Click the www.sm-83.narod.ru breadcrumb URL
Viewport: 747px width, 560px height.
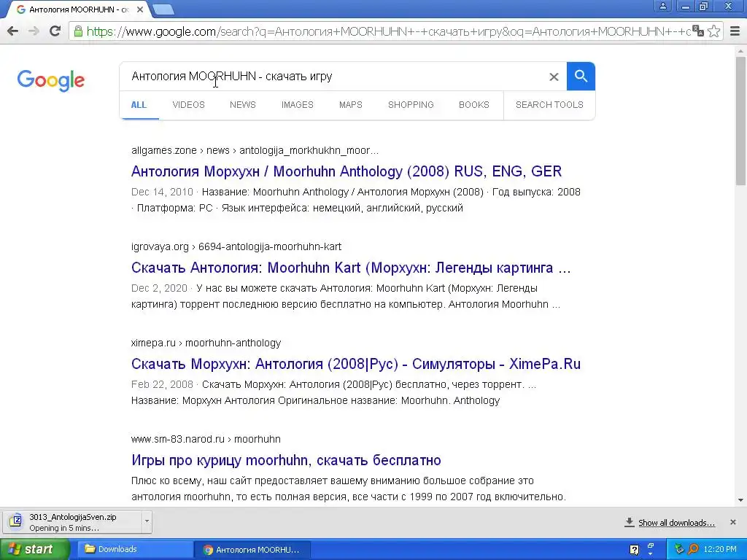click(206, 439)
